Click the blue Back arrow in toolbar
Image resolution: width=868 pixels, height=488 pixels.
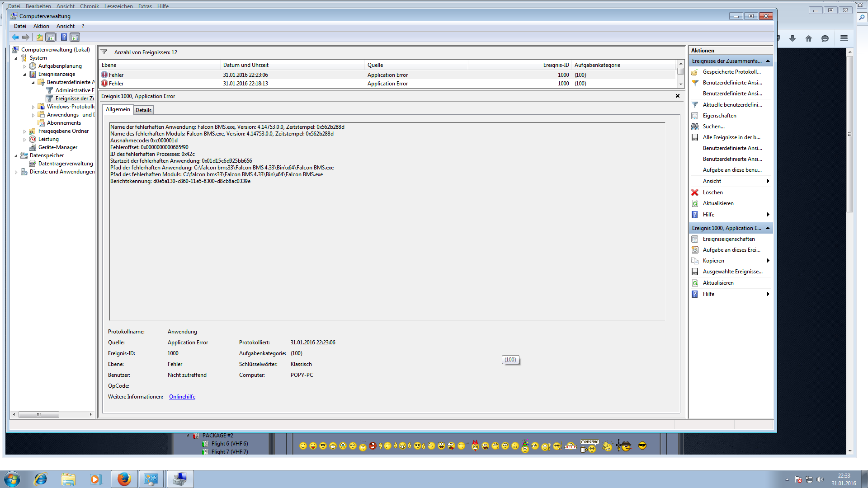[x=15, y=38]
